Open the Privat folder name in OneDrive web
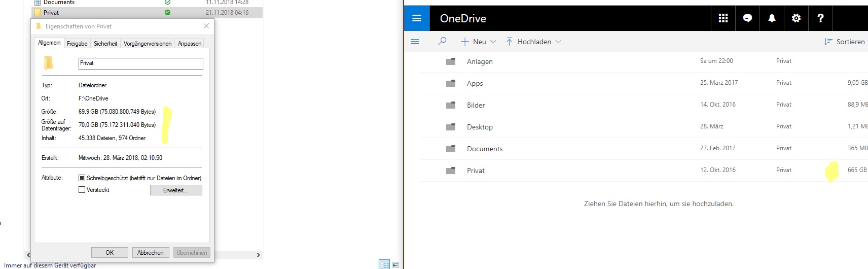The image size is (868, 269). (476, 171)
